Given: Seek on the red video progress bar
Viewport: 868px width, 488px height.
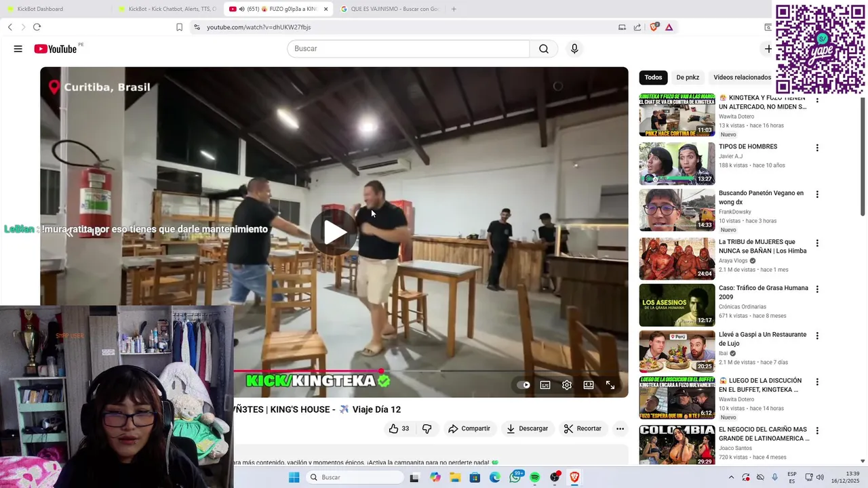Looking at the screenshot, I should click(309, 371).
